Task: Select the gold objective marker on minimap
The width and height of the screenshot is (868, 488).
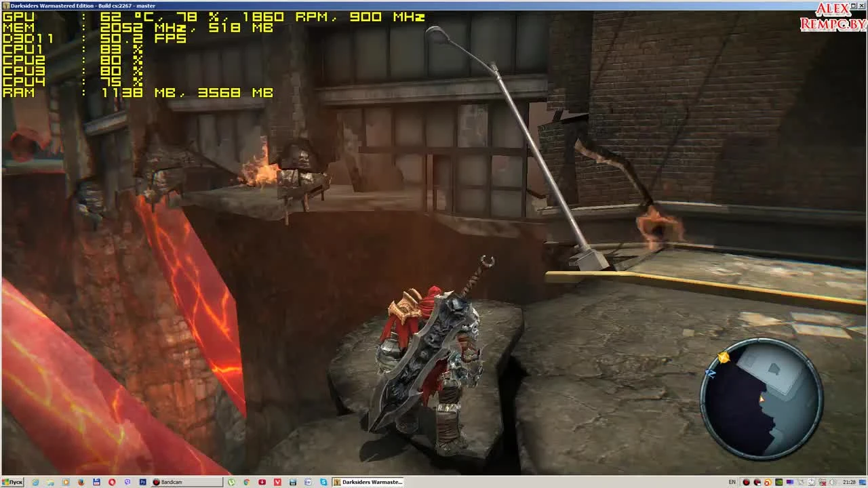Action: [x=724, y=357]
